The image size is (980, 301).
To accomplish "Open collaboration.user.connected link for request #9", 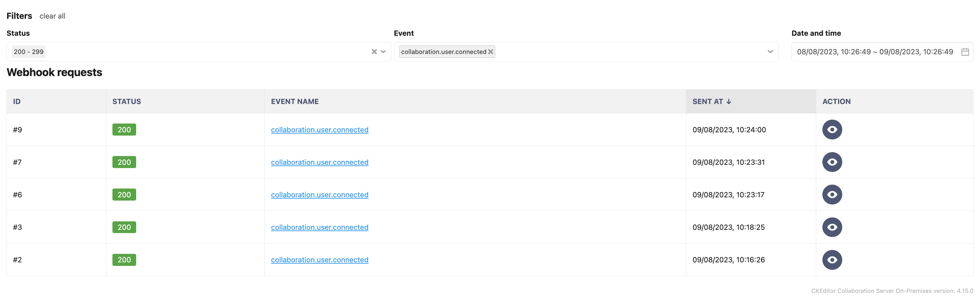I will (319, 130).
